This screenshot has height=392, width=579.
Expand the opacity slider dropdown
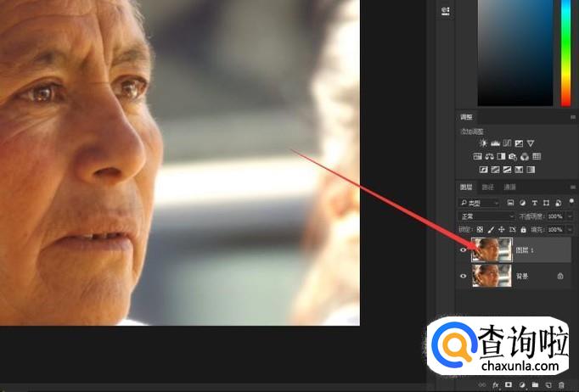pos(571,216)
